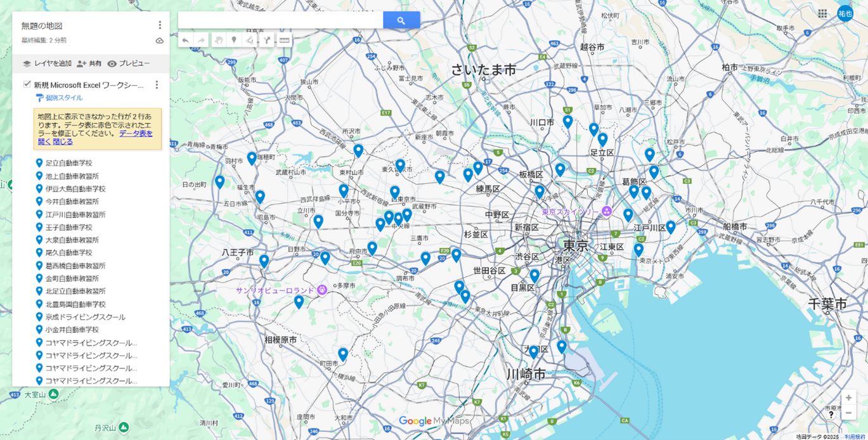Select the draw line tool

[250, 41]
